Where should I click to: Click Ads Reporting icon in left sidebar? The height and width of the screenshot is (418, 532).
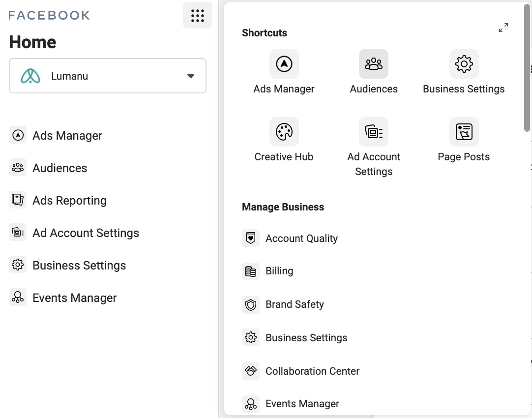click(x=18, y=200)
